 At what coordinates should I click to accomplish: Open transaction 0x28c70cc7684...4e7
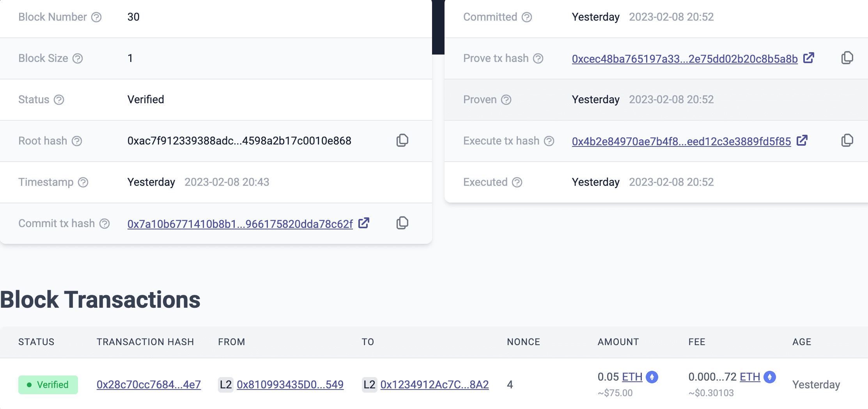coord(149,385)
